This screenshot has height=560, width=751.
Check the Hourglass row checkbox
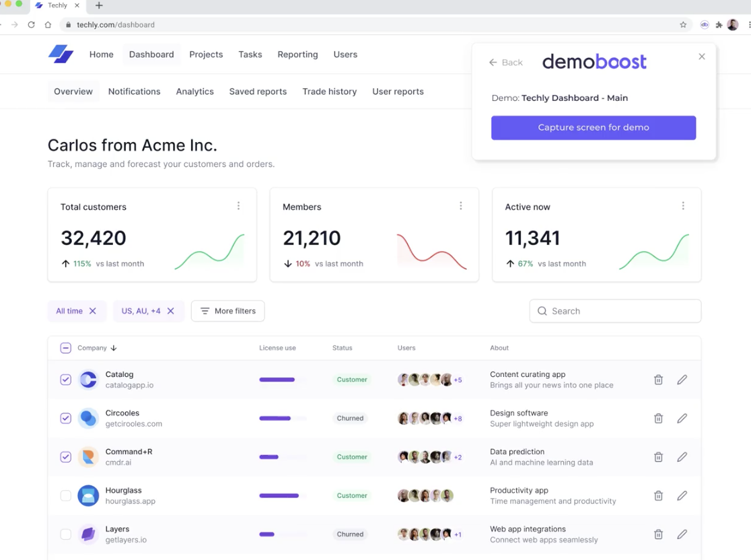(66, 496)
